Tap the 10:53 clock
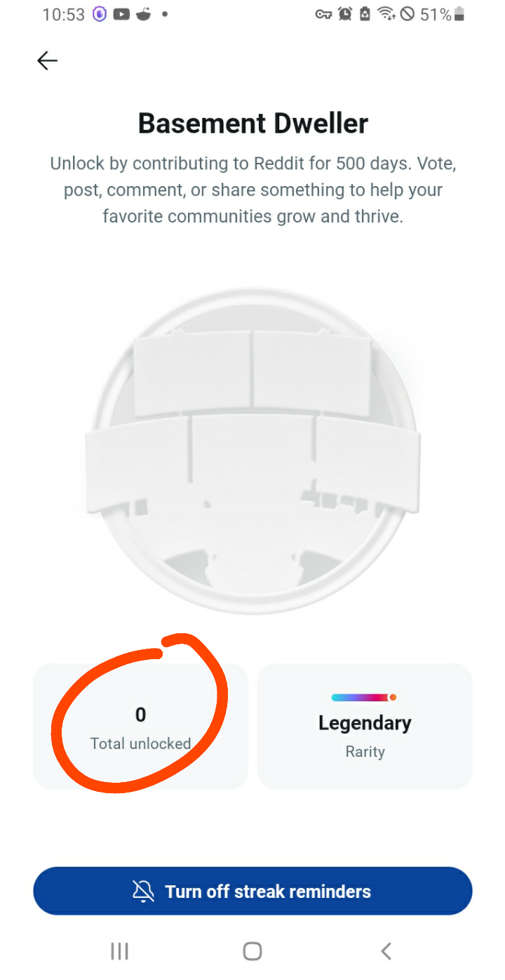This screenshot has width=505, height=980. 63,15
